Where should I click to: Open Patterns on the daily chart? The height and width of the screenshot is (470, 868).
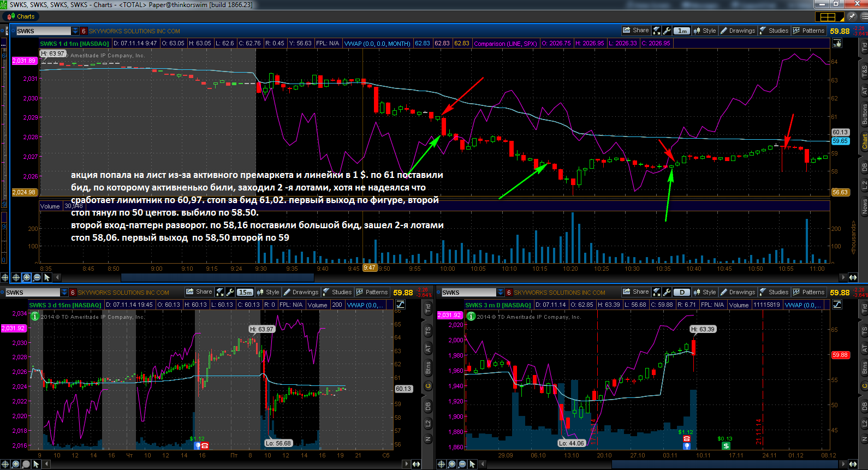(x=808, y=292)
